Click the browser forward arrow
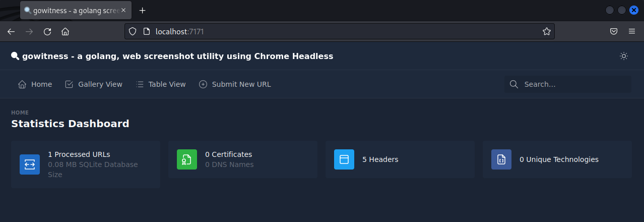644x222 pixels. tap(29, 31)
